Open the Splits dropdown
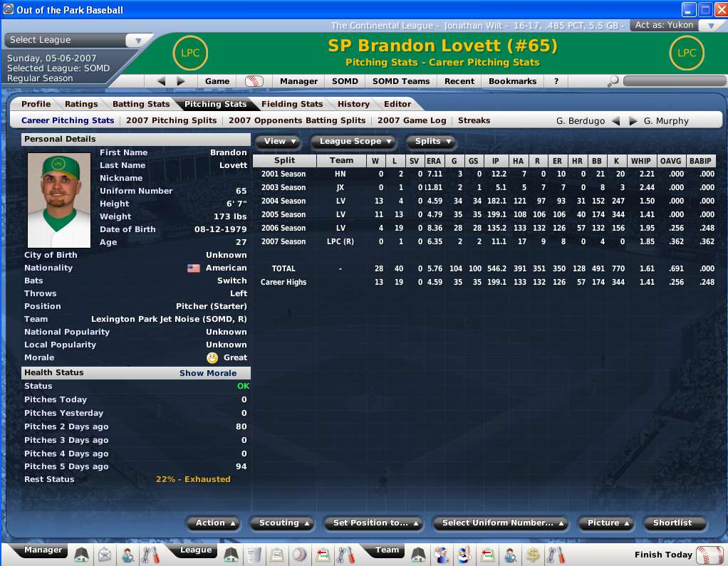Image resolution: width=728 pixels, height=566 pixels. coord(432,142)
